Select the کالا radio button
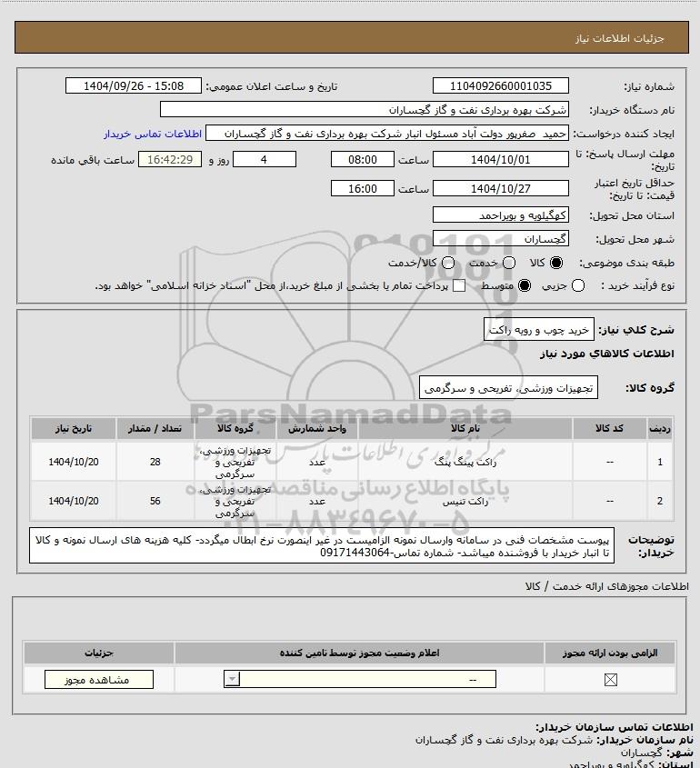The image size is (700, 768). [x=556, y=263]
